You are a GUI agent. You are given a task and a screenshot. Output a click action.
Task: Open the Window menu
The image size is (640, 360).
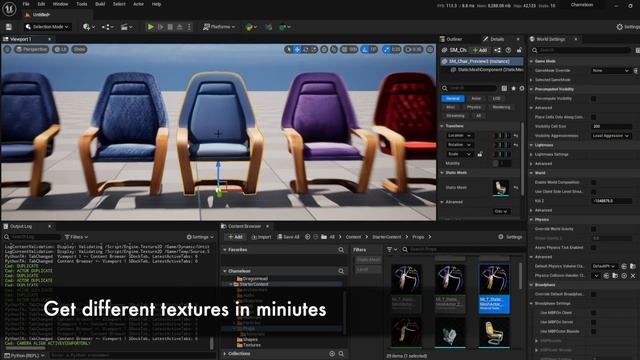click(60, 4)
